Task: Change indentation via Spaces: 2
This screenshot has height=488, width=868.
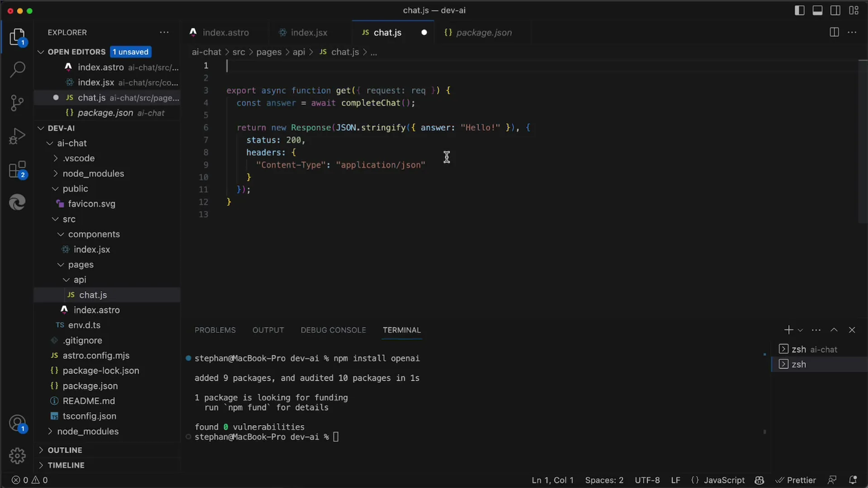Action: 604,480
